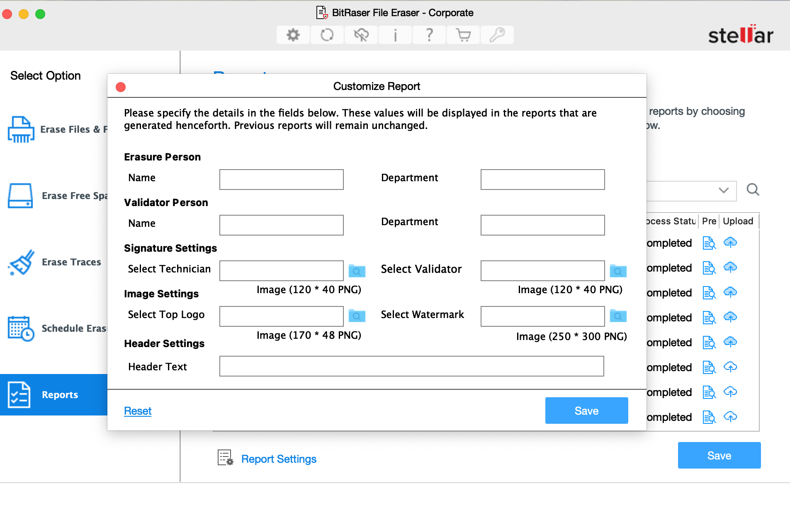Minimize window with yellow button

[x=24, y=14]
